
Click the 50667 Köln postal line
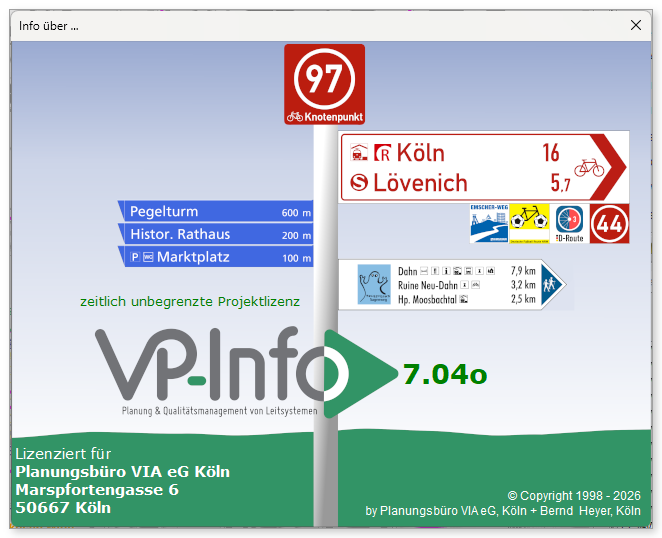[x=63, y=508]
